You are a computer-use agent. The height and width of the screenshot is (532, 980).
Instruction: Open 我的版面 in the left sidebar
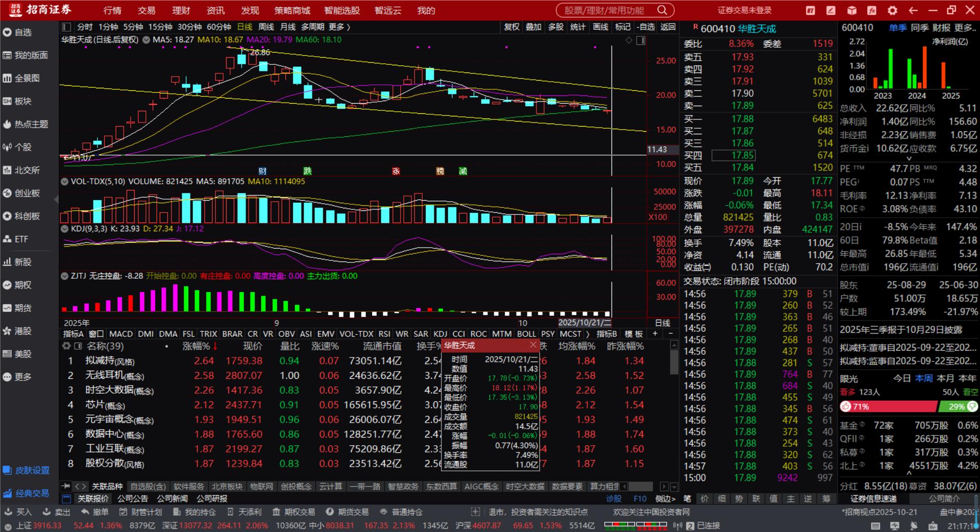click(26, 55)
